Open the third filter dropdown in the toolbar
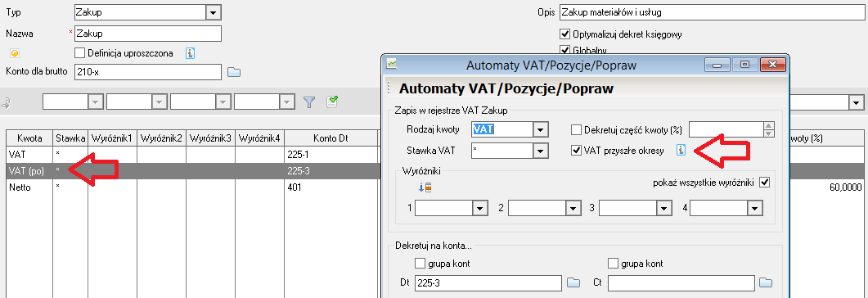868x298 pixels. pos(223,102)
